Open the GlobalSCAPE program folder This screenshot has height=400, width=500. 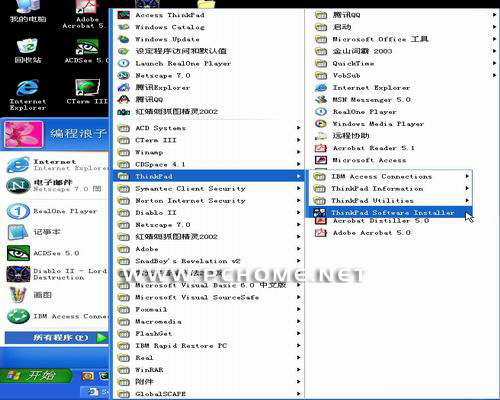coord(209,394)
